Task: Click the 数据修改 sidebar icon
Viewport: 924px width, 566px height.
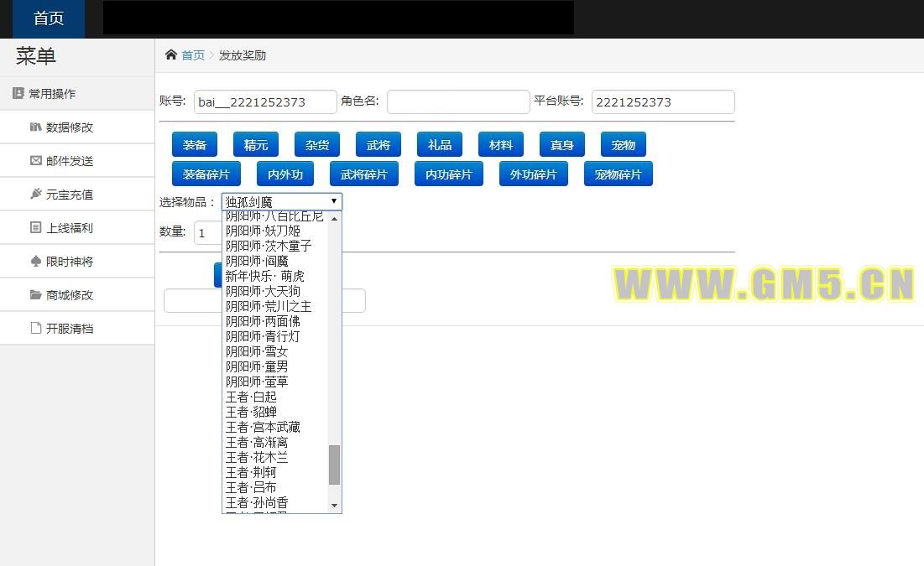Action: click(x=35, y=127)
